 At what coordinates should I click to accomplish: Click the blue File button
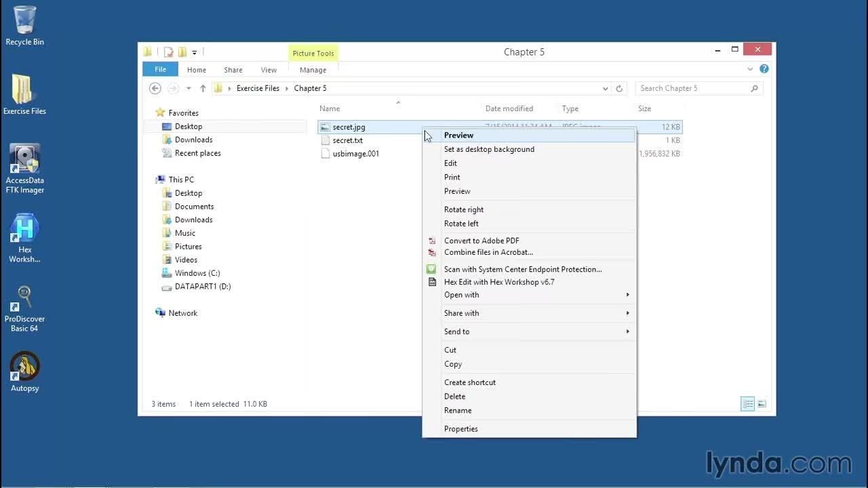(x=160, y=69)
